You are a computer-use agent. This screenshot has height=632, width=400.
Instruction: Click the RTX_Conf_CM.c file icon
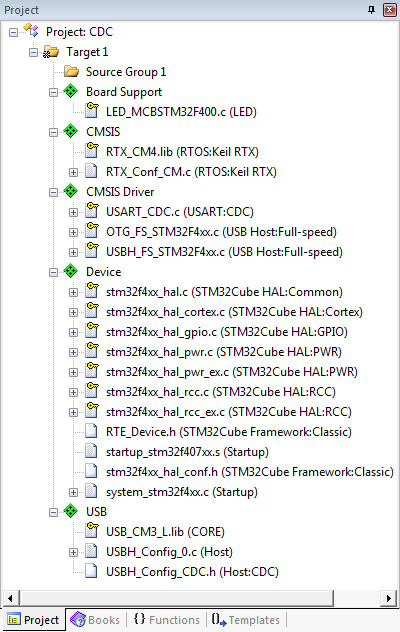(92, 171)
